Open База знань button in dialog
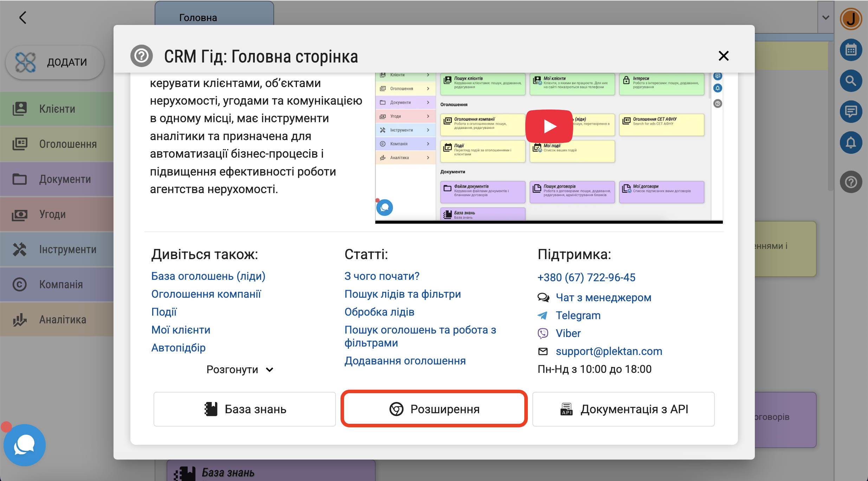Viewport: 868px width, 481px height. pyautogui.click(x=245, y=409)
